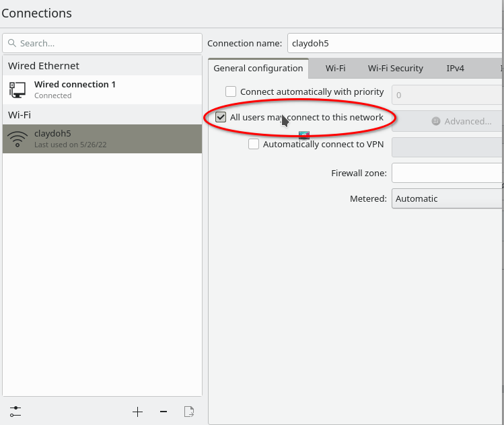The height and width of the screenshot is (425, 504).
Task: Enable Connect automatically with priority checkbox
Action: coord(231,91)
